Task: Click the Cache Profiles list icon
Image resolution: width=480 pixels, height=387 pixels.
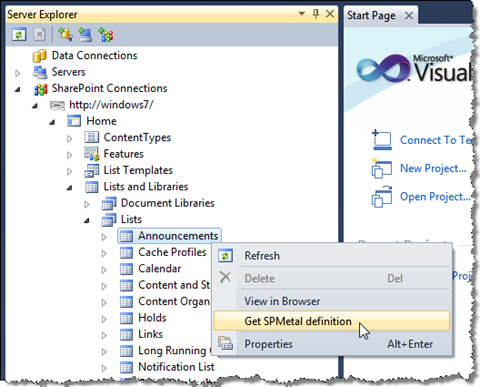Action: [x=126, y=253]
